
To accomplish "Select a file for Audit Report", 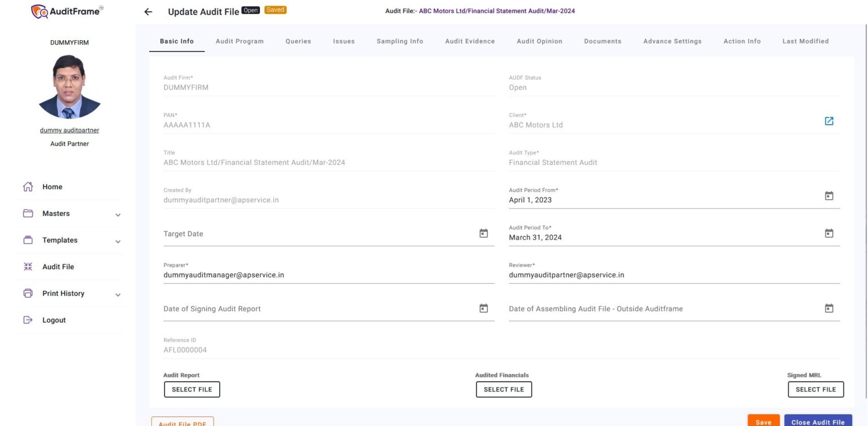I will click(x=192, y=389).
